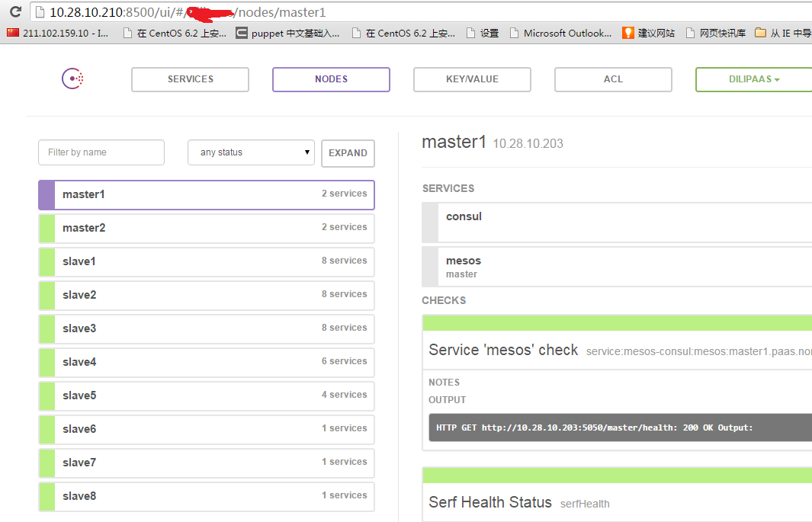Click the 'Filter by name' input field
The height and width of the screenshot is (522, 812).
click(101, 152)
